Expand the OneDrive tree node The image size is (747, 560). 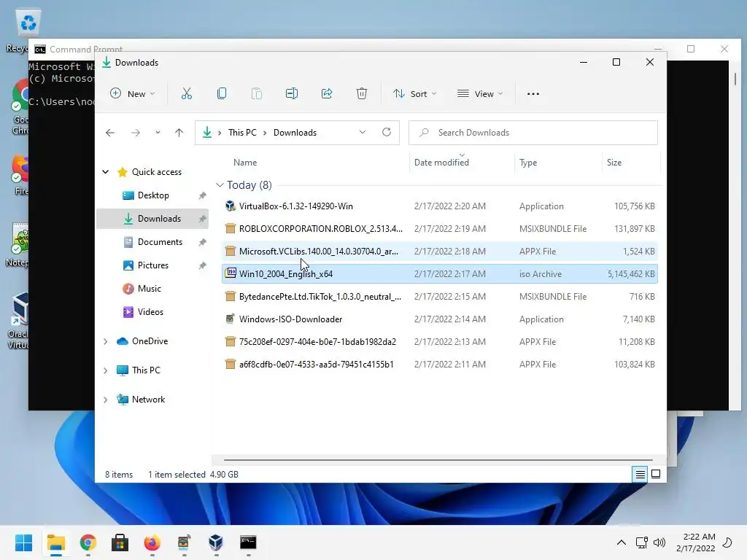pos(106,341)
